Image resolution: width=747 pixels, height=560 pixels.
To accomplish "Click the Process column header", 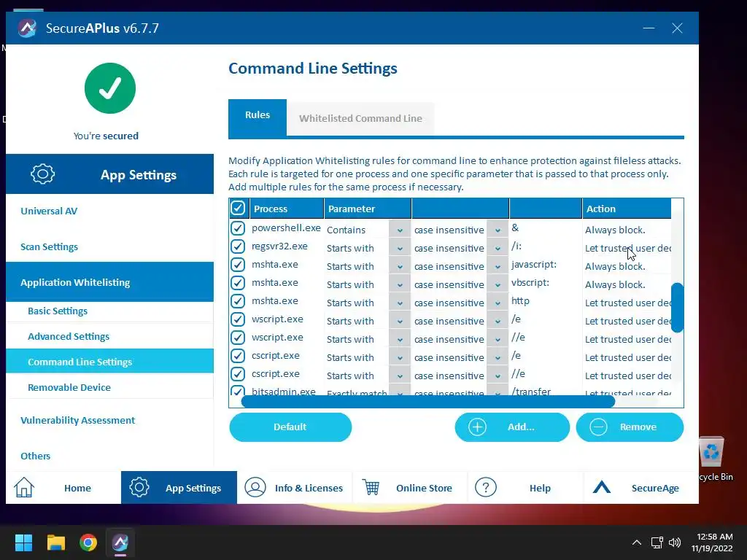I will 286,209.
